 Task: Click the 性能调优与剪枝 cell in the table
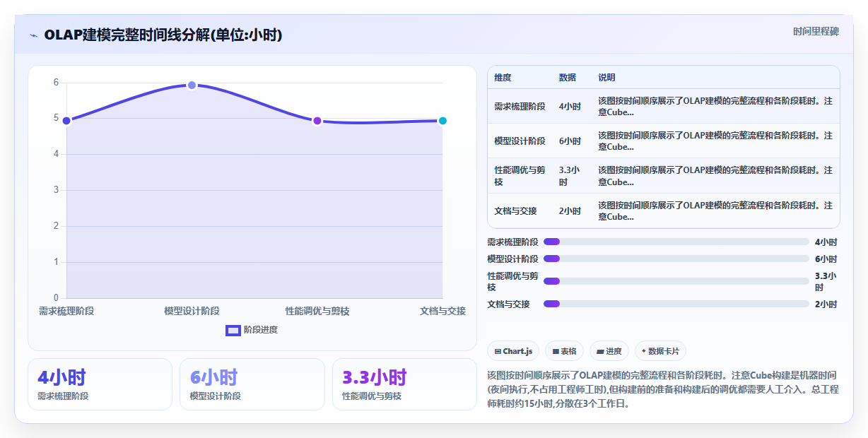[x=520, y=176]
